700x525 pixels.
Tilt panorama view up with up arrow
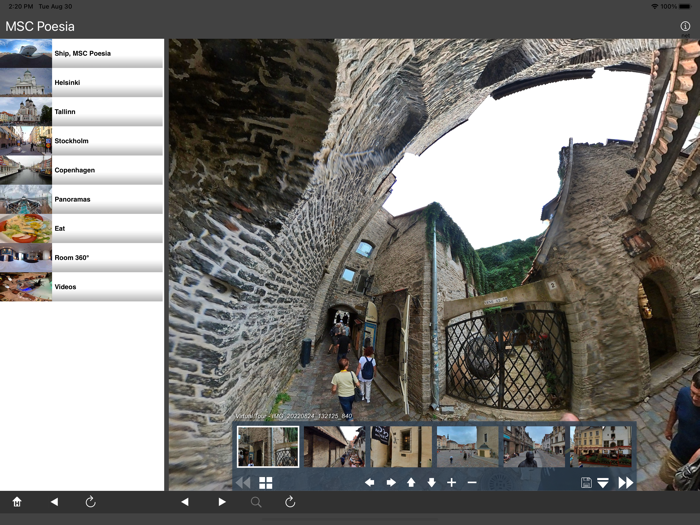[411, 483]
